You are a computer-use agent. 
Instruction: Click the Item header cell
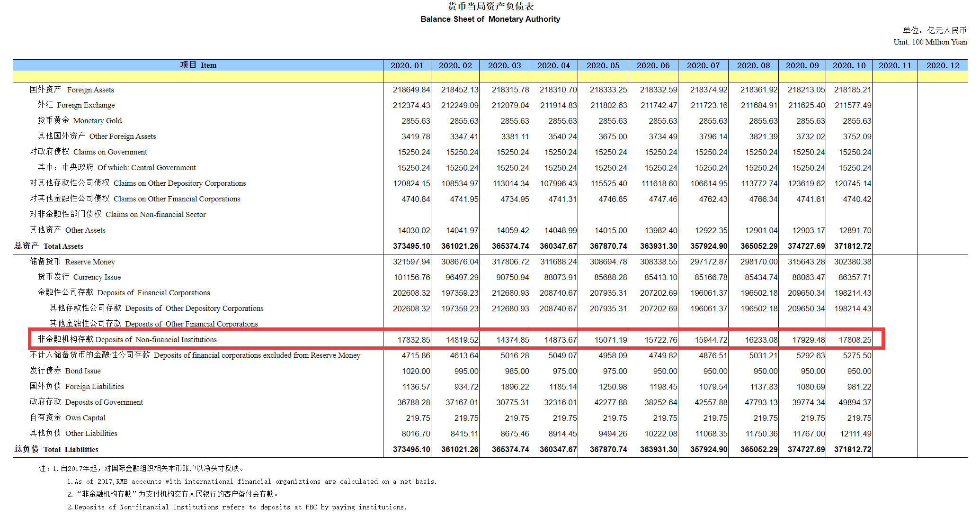(198, 65)
